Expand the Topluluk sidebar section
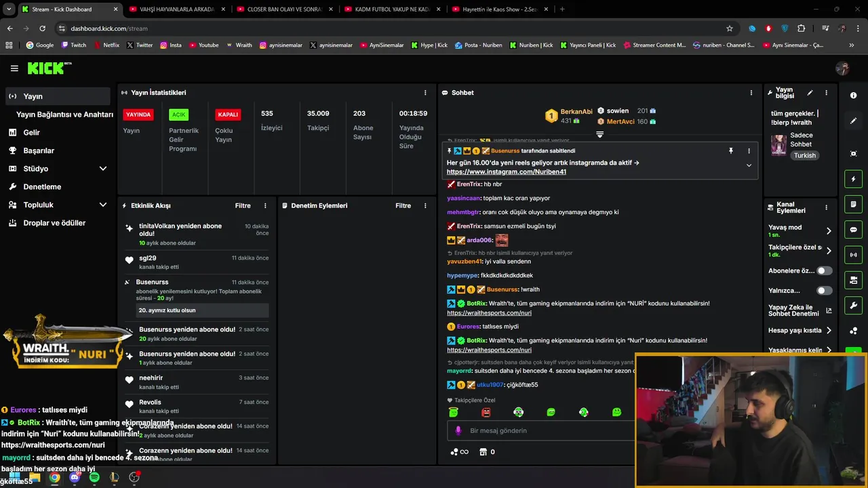The image size is (868, 488). click(103, 205)
